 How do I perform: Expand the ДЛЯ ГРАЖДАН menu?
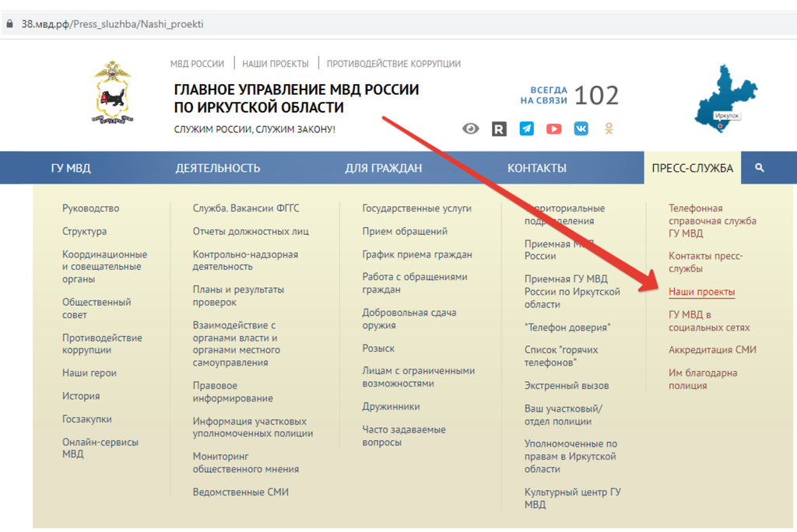[384, 168]
